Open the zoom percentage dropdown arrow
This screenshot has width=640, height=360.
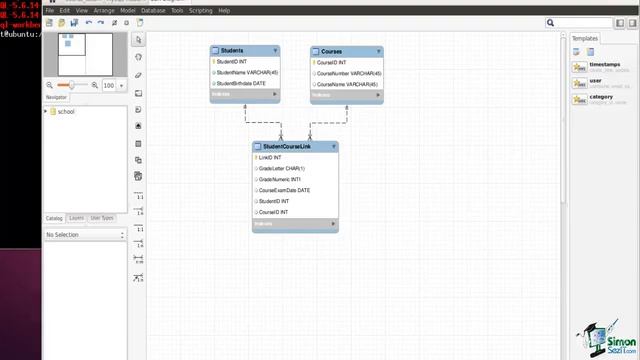pos(121,86)
